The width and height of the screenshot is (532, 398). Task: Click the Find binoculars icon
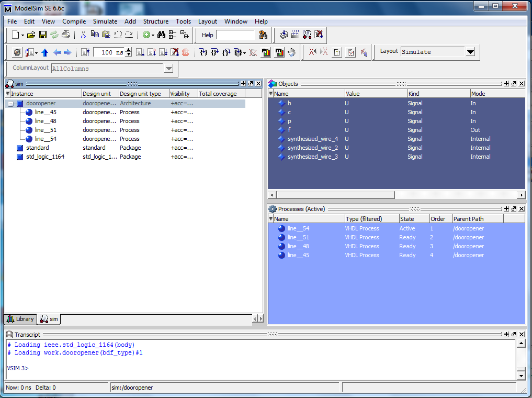(161, 34)
